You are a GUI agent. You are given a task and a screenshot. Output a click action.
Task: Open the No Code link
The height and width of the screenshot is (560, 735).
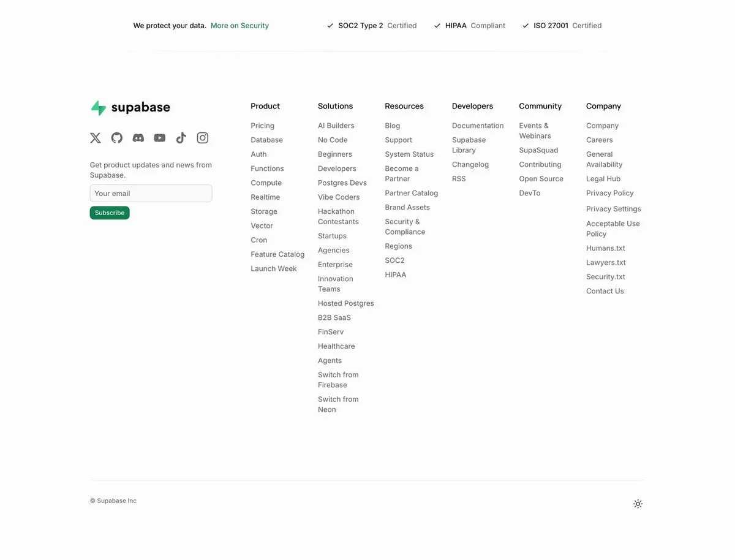[333, 140]
